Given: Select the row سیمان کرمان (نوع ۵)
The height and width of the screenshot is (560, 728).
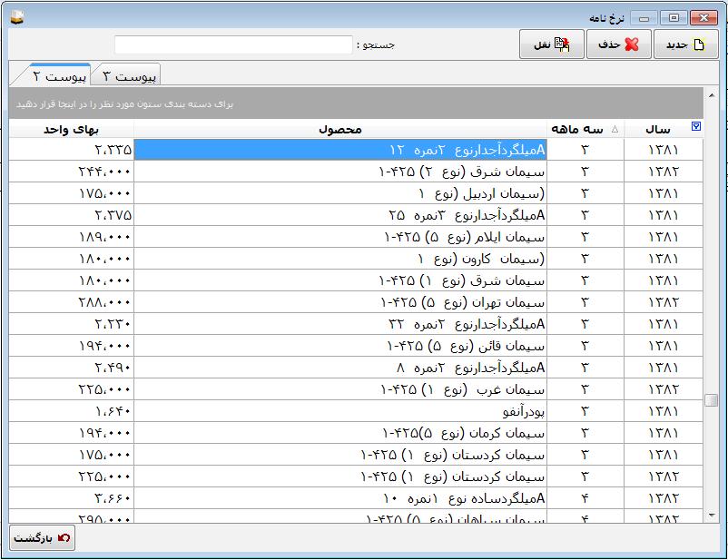Looking at the screenshot, I should 356,433.
